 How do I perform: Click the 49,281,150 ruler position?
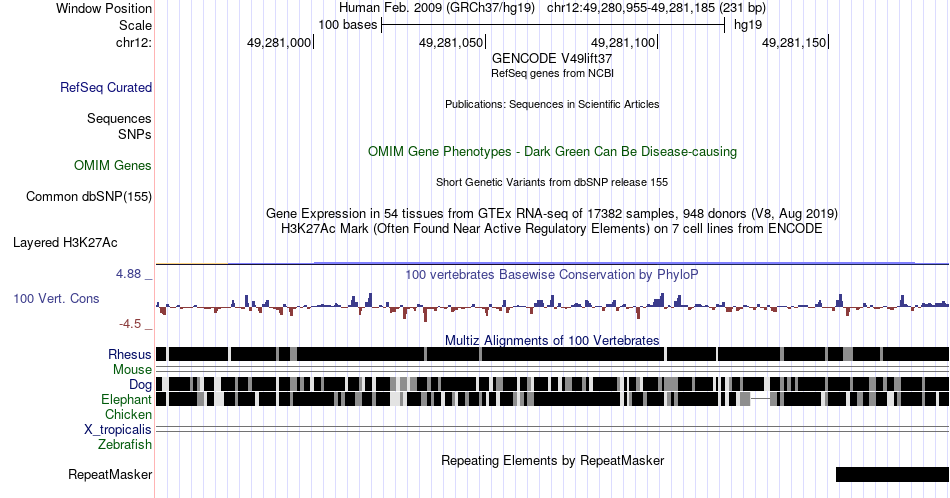tap(794, 43)
